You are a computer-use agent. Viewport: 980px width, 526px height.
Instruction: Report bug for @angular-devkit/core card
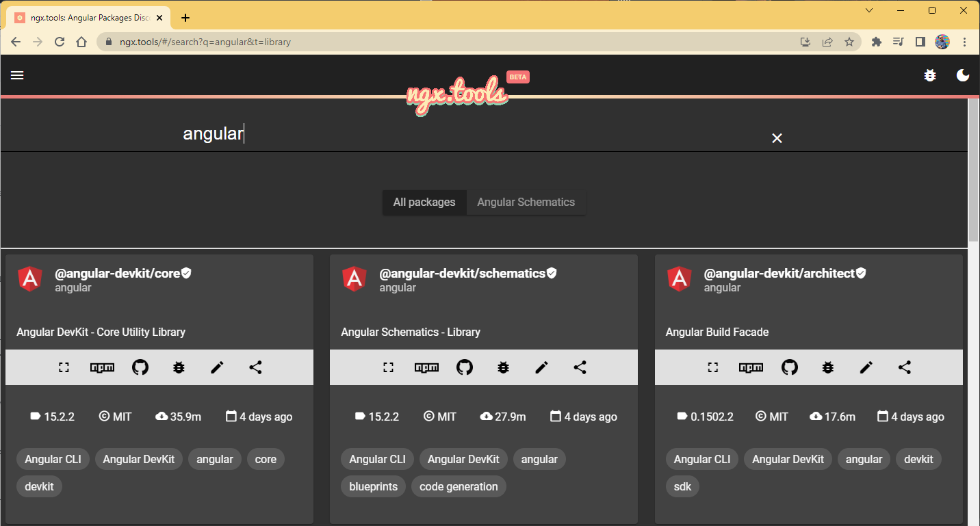tap(179, 367)
